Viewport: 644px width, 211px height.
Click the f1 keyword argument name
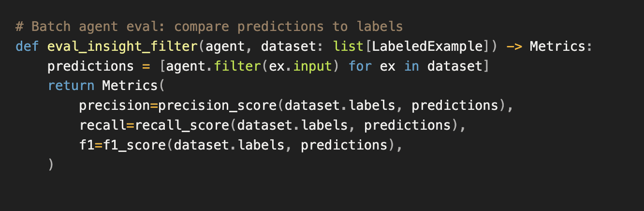[x=87, y=145]
